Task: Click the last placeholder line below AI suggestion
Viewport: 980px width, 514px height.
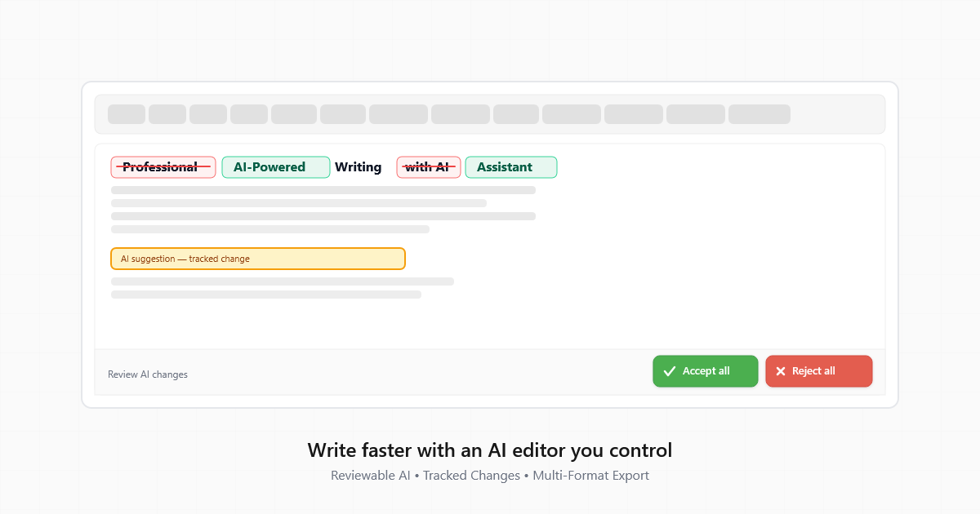Action: click(x=265, y=295)
